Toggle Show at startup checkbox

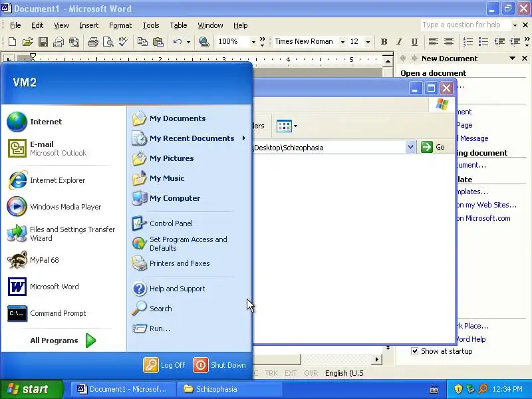point(414,351)
